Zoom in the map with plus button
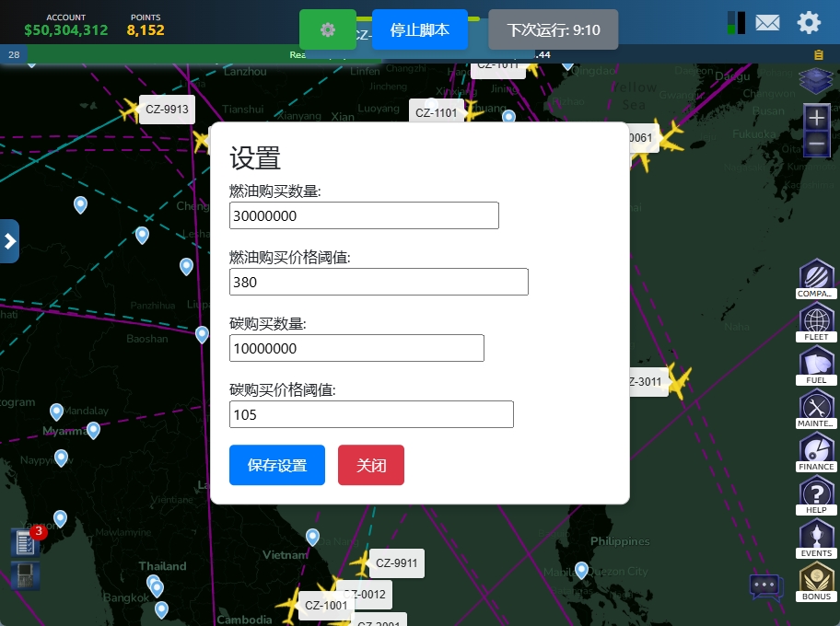Viewport: 840px width, 626px height. click(x=816, y=117)
